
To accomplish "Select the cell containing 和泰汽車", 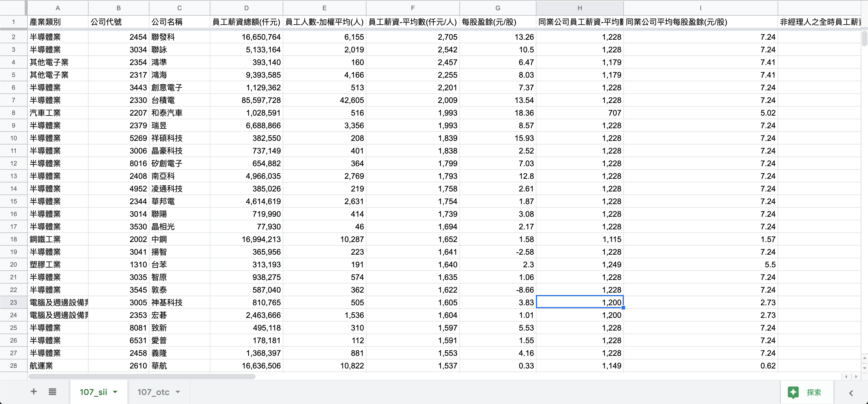I will pos(180,113).
